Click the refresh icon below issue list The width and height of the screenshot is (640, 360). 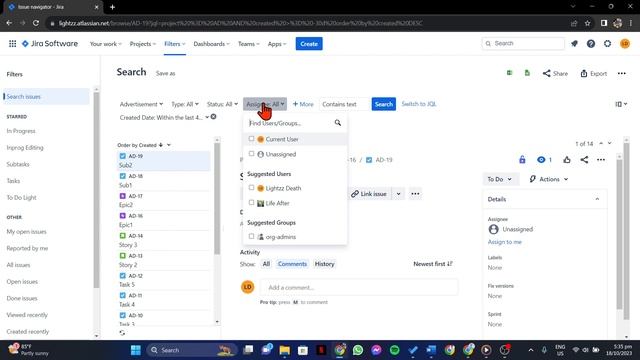(122, 333)
